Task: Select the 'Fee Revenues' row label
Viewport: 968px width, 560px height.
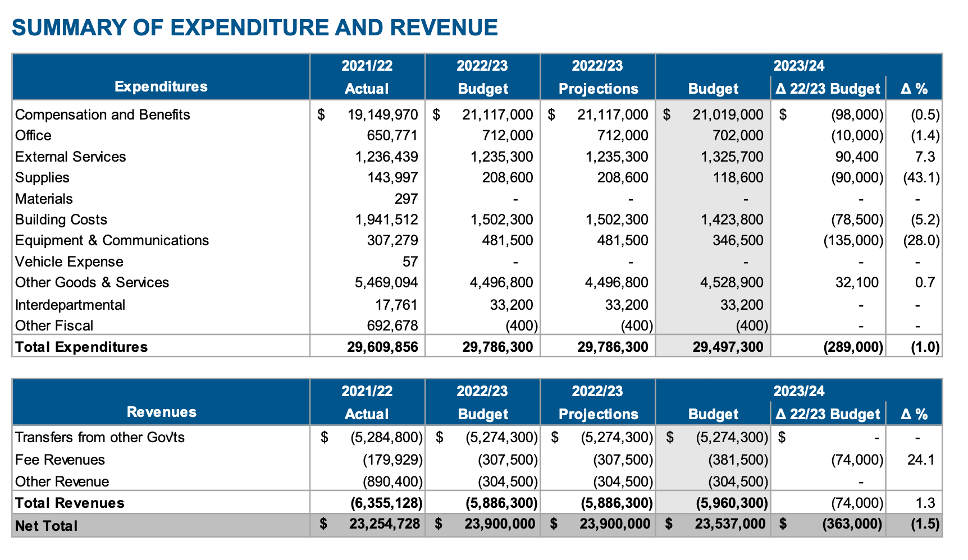Action: pyautogui.click(x=60, y=460)
